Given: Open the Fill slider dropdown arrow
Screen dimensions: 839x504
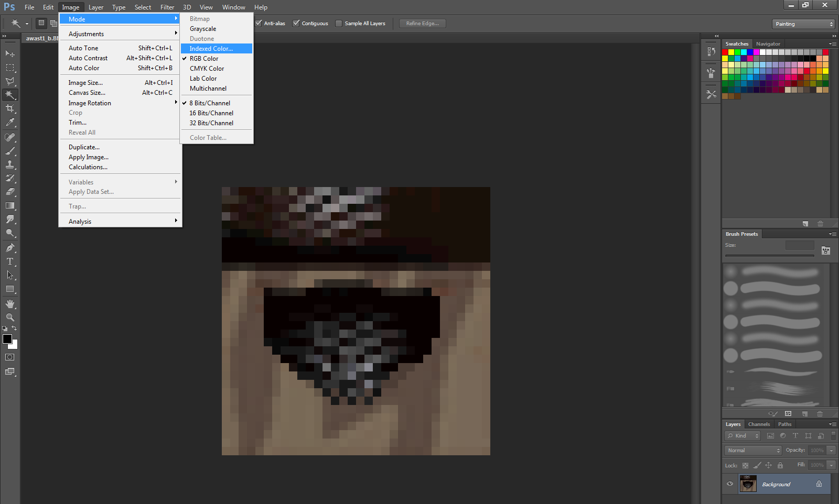Looking at the screenshot, I should 831,465.
